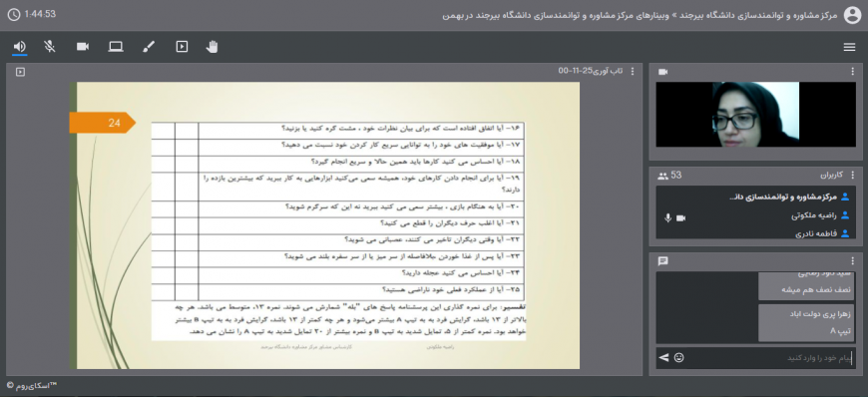868x397 pixels.
Task: Click the user profile avatar icon
Action: click(x=852, y=15)
